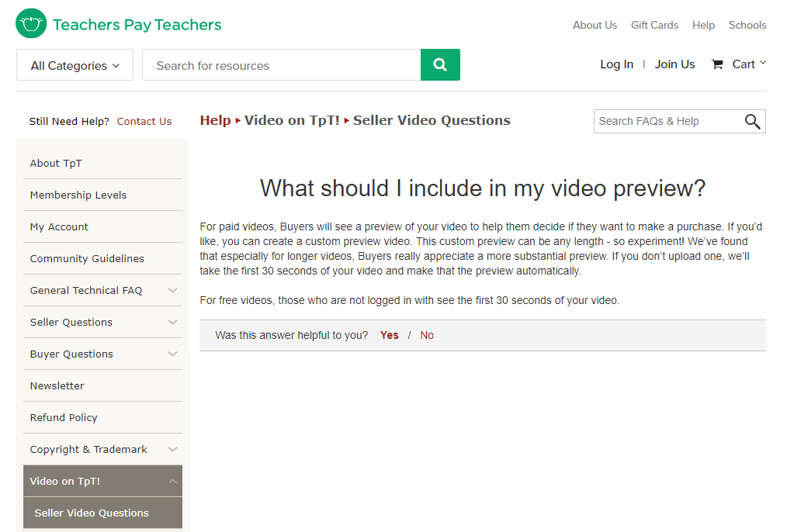The height and width of the screenshot is (532, 794).
Task: Click the Teachers Pay Teachers apple logo
Action: 30,23
